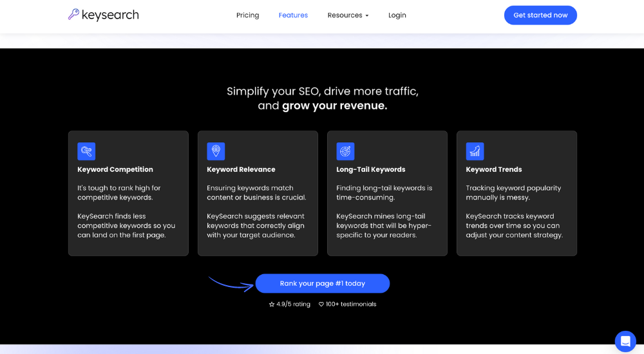Click 'KeySearch finds less competitive keywords' paragraph

click(x=126, y=225)
